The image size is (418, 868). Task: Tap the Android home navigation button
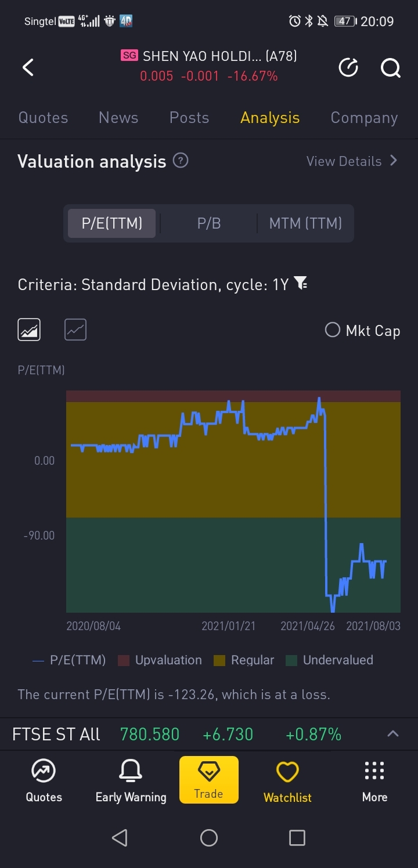point(209,837)
